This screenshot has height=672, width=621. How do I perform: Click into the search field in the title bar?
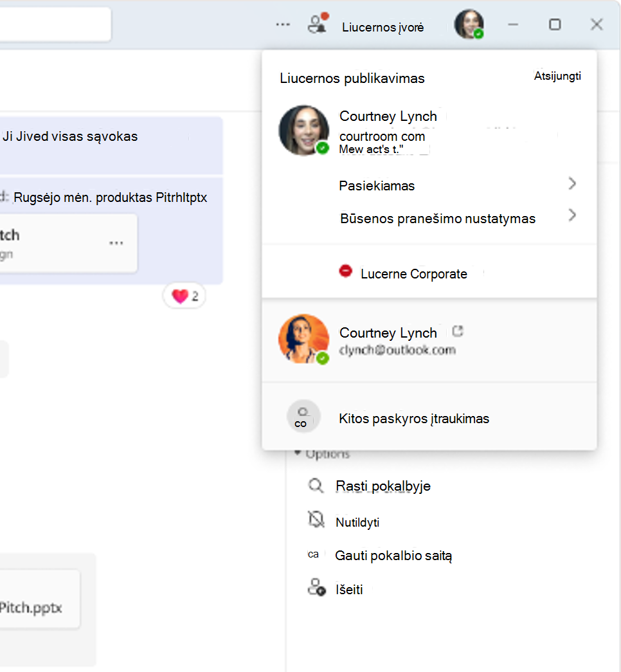tap(55, 24)
